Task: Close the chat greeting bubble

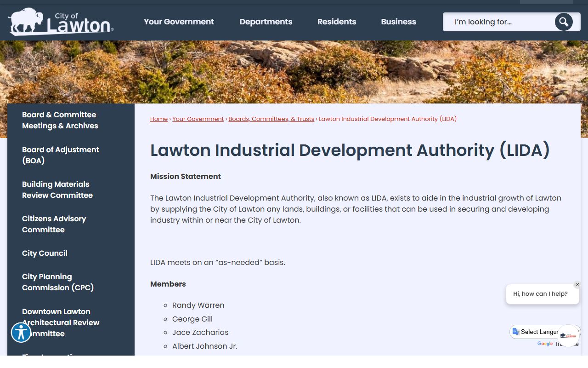Action: tap(577, 285)
